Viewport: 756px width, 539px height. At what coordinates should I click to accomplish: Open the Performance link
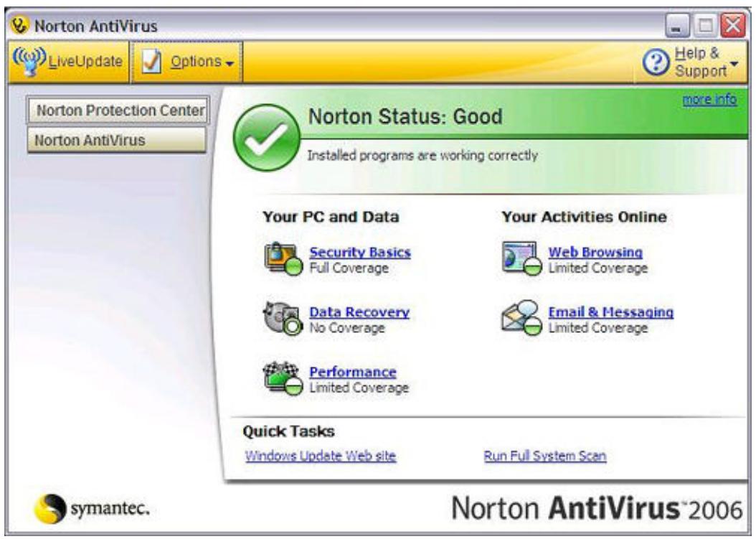353,372
